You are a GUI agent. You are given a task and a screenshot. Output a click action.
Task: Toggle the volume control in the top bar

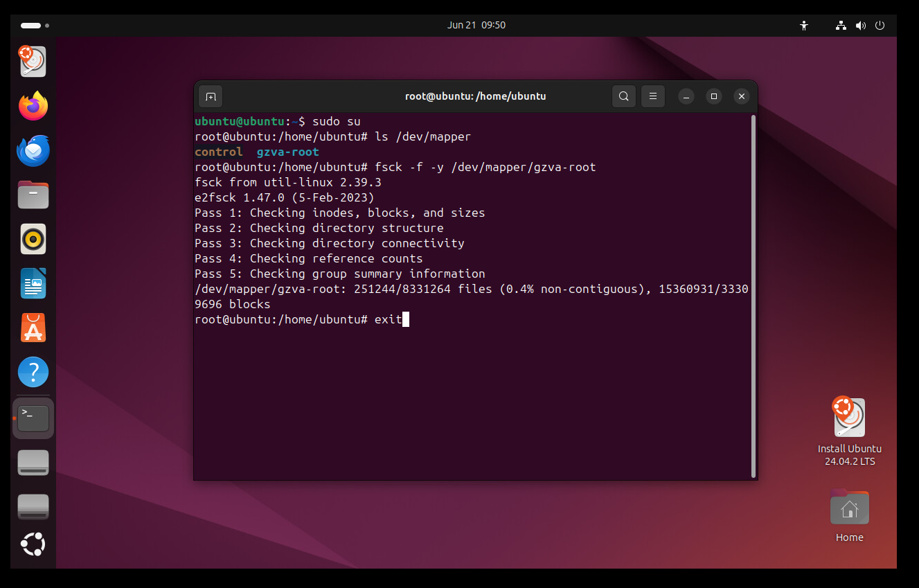[861, 25]
